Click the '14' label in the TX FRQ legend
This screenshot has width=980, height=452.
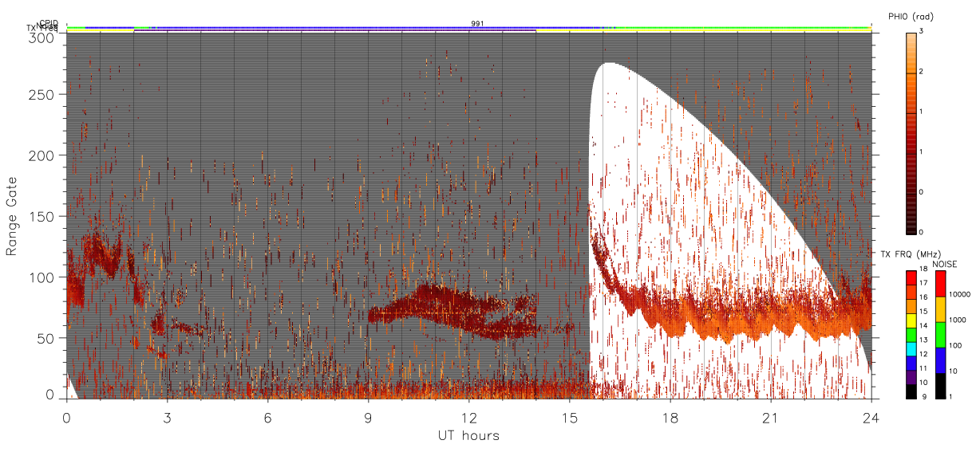[924, 325]
